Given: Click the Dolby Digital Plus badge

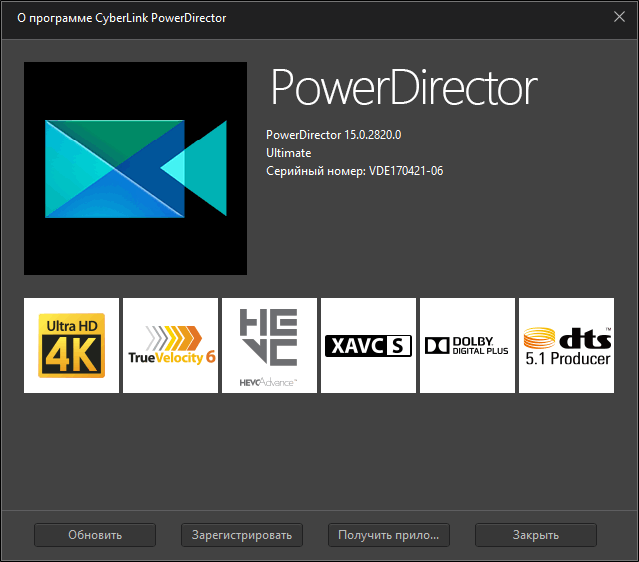Looking at the screenshot, I should (467, 345).
